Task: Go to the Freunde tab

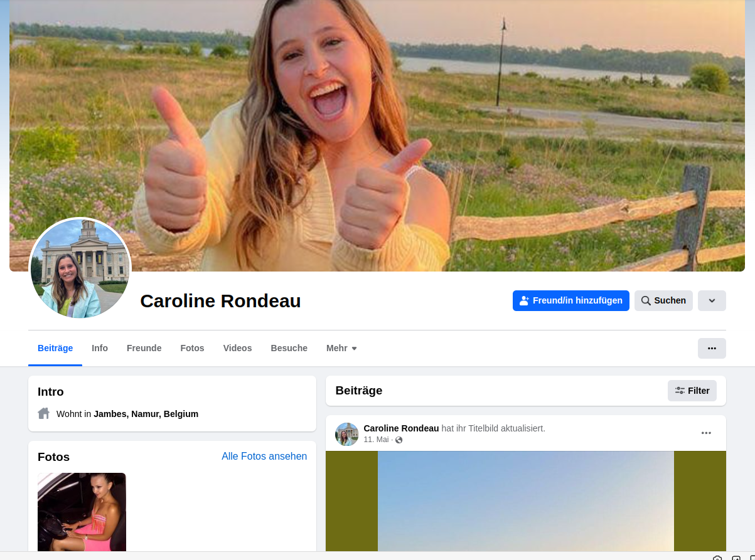Action: pos(144,348)
